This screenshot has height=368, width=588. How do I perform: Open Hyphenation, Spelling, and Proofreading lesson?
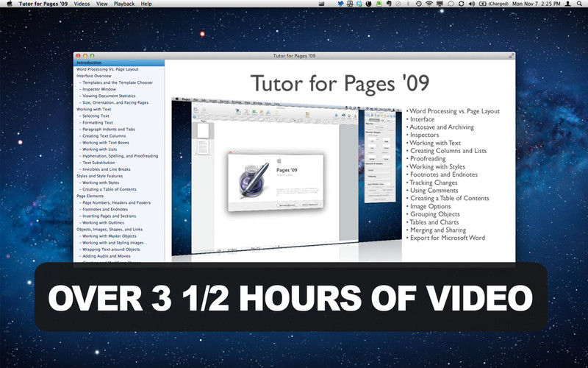[119, 156]
